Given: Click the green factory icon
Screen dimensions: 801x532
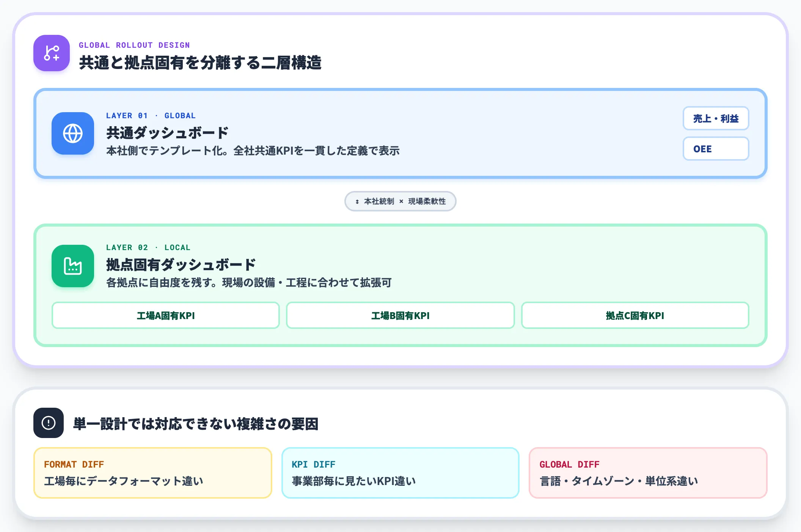Looking at the screenshot, I should [x=73, y=266].
